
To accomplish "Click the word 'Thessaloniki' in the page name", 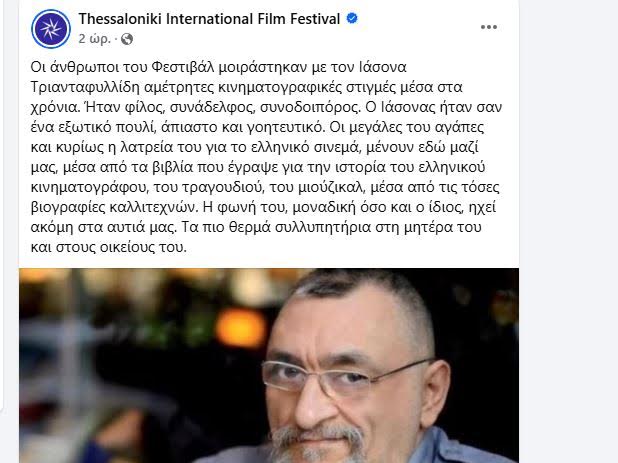I will point(120,19).
